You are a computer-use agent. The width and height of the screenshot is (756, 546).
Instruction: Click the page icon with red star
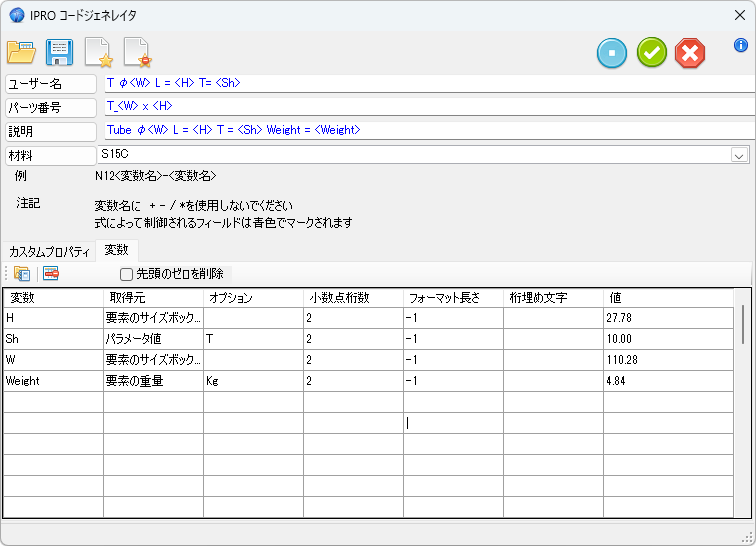[138, 53]
